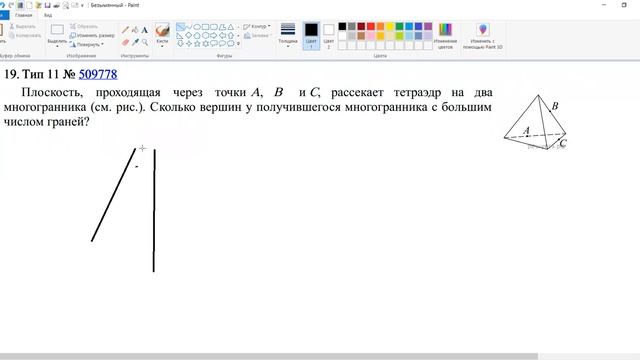
Task: Click the Copy (Копировать) button
Action: click(x=24, y=36)
